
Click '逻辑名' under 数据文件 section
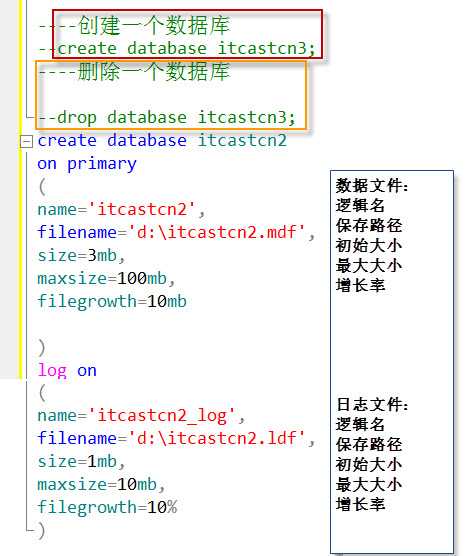pos(360,205)
